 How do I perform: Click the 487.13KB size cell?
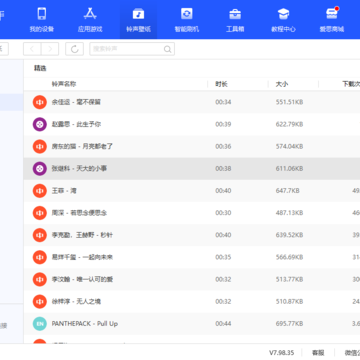tap(289, 213)
